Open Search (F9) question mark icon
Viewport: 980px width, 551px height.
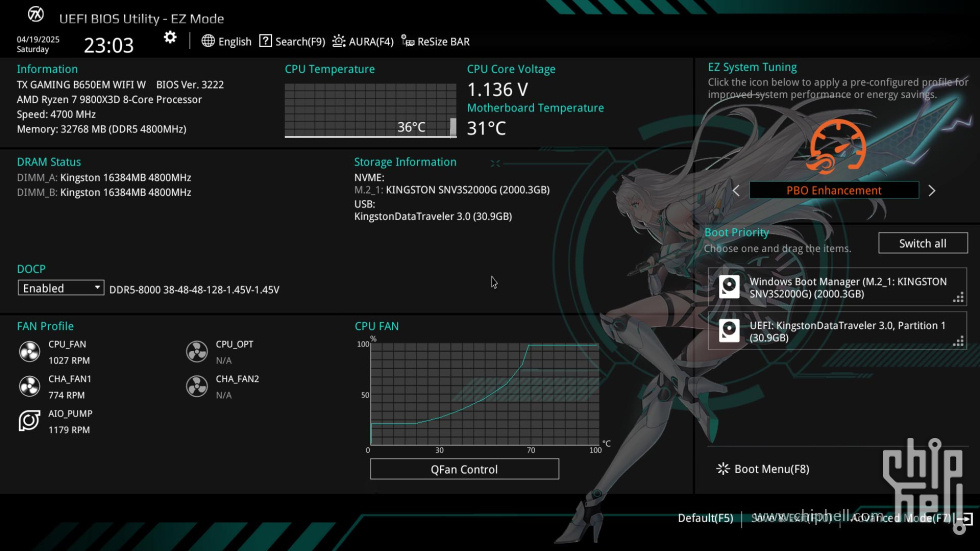pyautogui.click(x=266, y=41)
